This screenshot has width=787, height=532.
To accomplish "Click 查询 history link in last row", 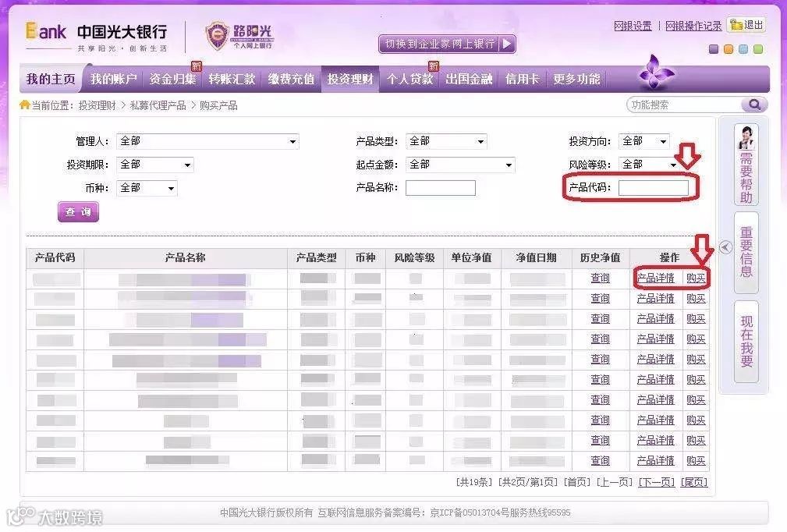I will coord(601,461).
